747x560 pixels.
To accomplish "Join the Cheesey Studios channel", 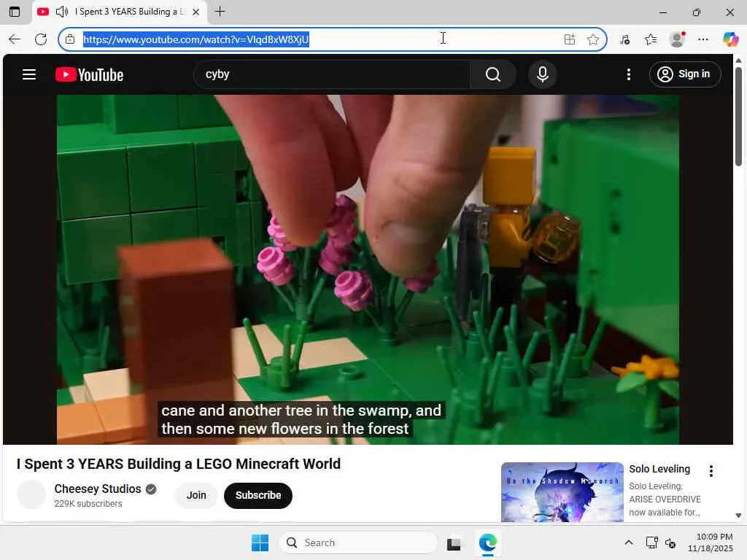I will [196, 495].
